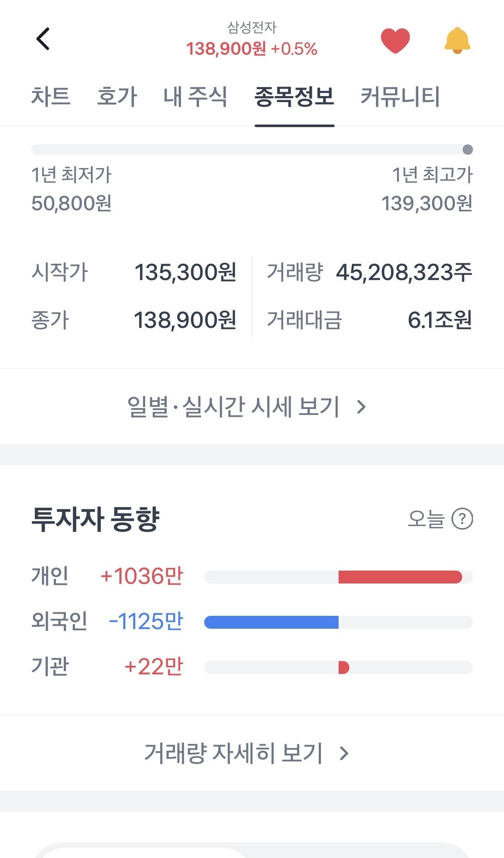
Task: Tap the 삼성전자 price header
Action: click(x=252, y=40)
